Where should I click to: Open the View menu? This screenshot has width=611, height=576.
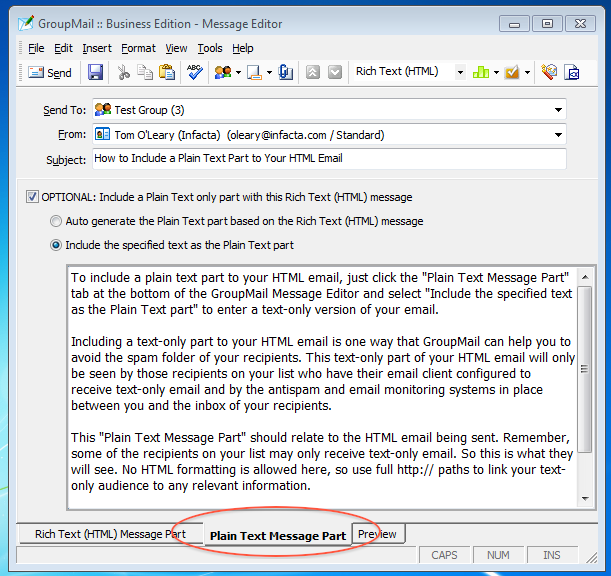coord(176,48)
